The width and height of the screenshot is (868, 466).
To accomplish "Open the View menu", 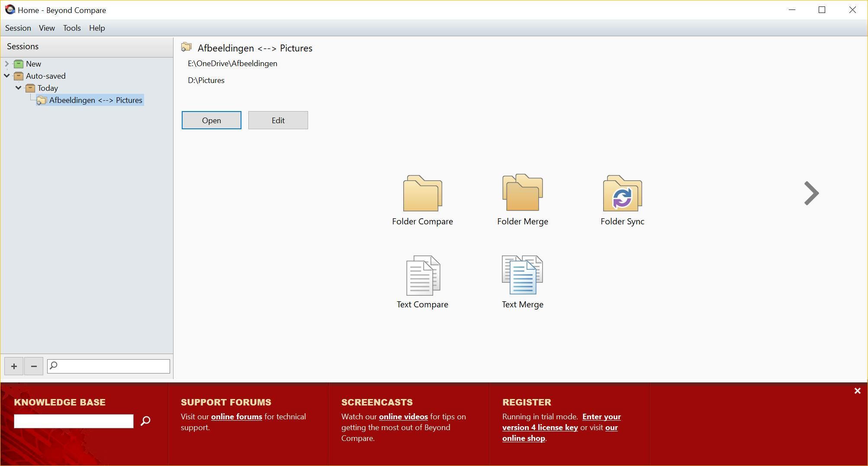I will (47, 28).
